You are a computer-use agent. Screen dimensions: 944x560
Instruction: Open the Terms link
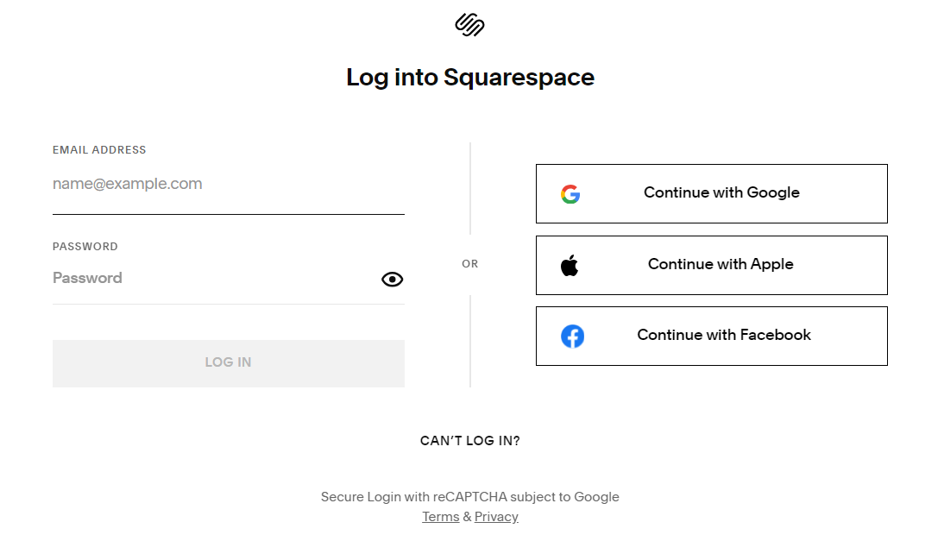440,517
